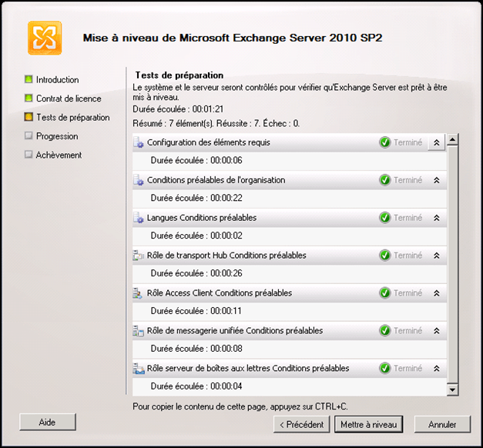Viewport: 483px width, 448px height.
Task: Collapse the Rôle de transport Hub section
Action: (436, 256)
